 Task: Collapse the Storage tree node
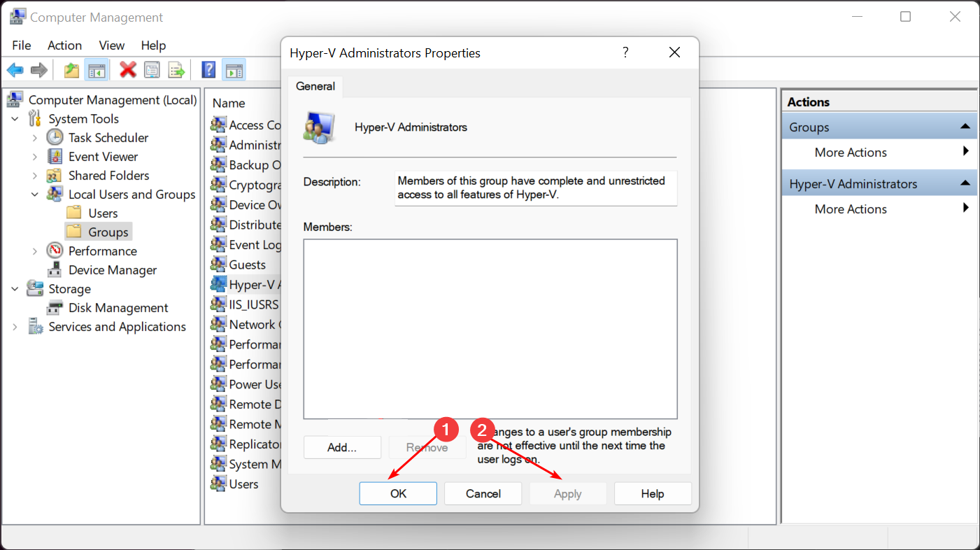[x=15, y=289]
